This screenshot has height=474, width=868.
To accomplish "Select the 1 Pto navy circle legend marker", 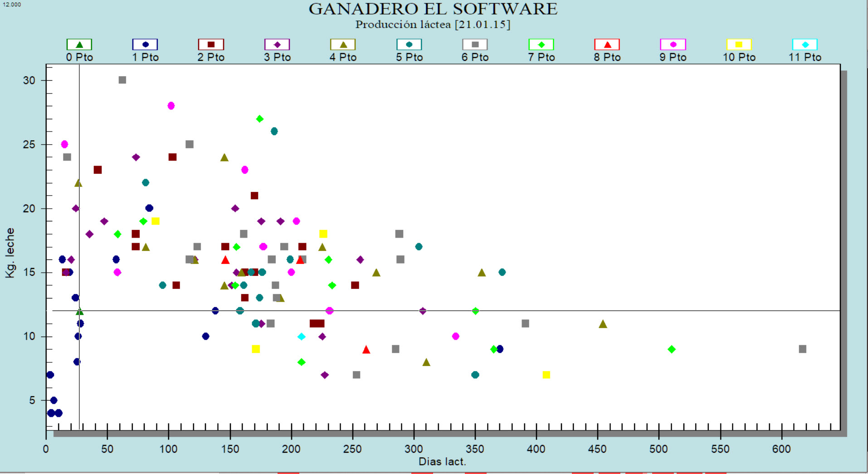I will 145,44.
